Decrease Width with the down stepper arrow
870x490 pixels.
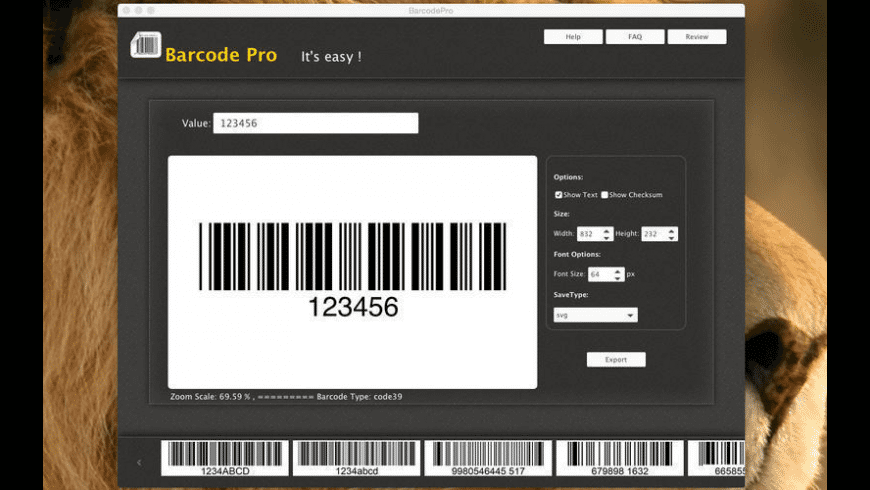pyautogui.click(x=606, y=238)
